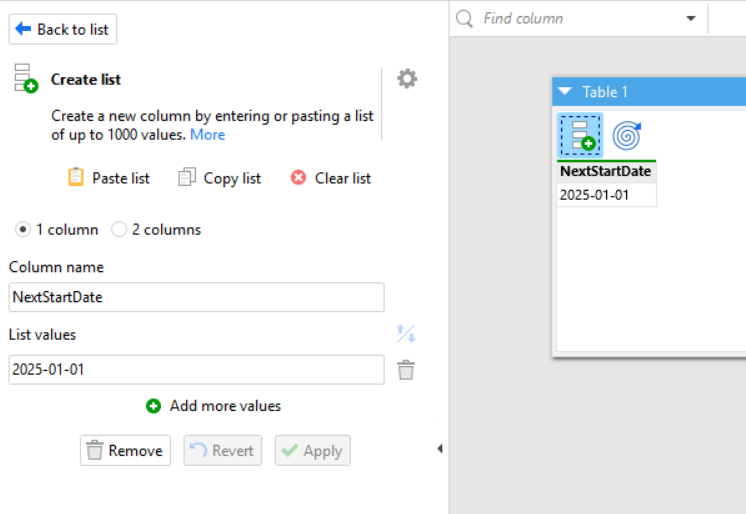Select the 1 column radio option
This screenshot has width=746, height=514.
[x=23, y=230]
